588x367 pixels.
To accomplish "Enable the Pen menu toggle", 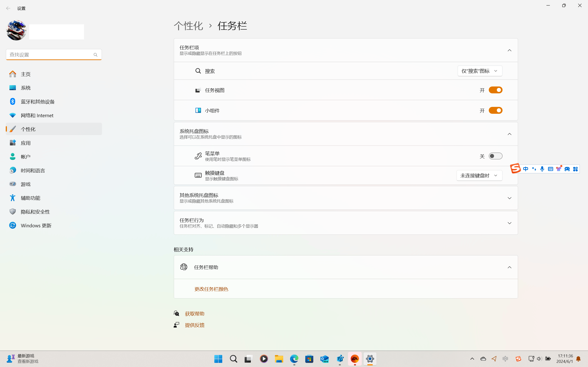I will pyautogui.click(x=495, y=156).
